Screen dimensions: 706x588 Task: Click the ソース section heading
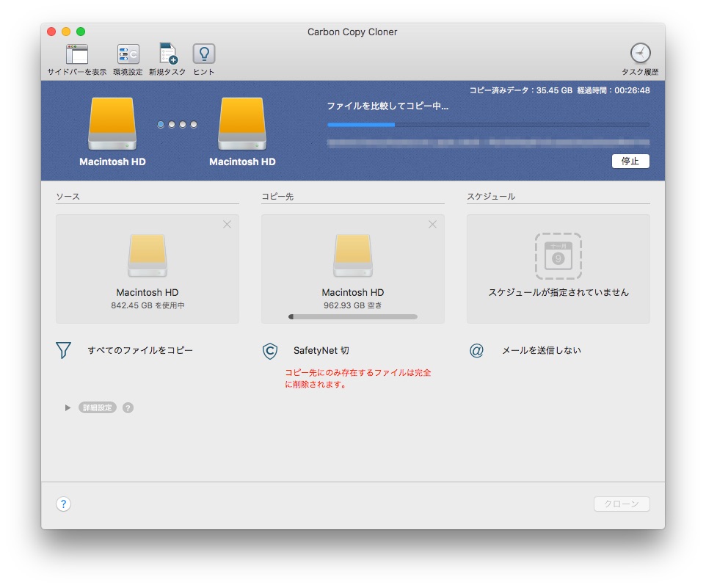coord(68,196)
